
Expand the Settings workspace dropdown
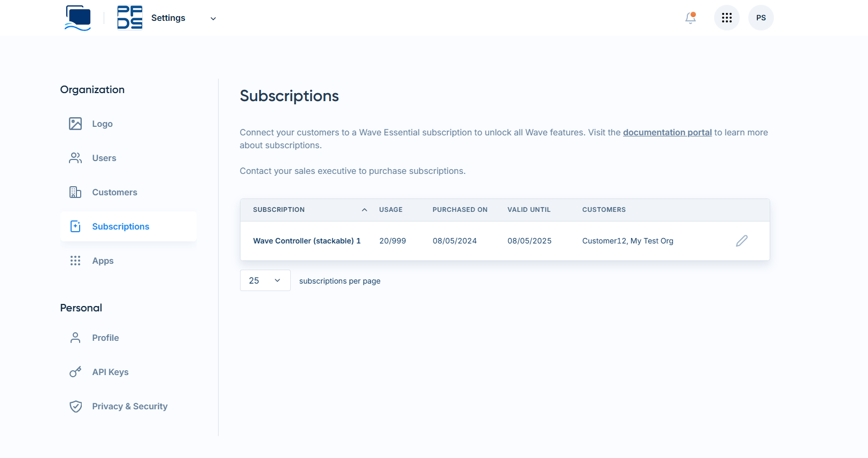(213, 18)
